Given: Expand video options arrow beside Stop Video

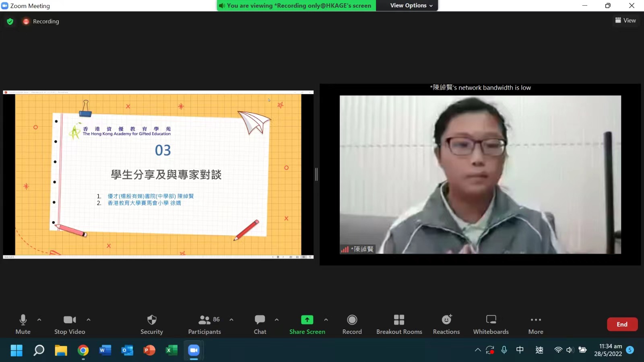Looking at the screenshot, I should pyautogui.click(x=89, y=320).
